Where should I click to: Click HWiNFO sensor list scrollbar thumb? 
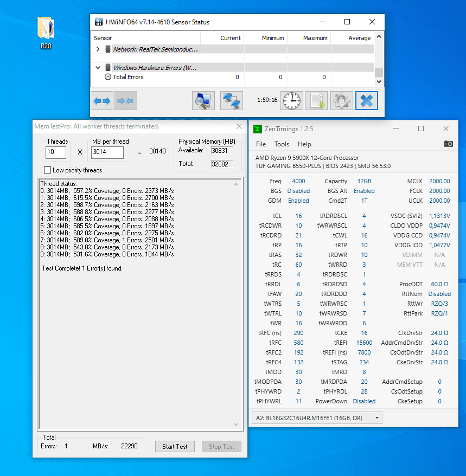379,72
